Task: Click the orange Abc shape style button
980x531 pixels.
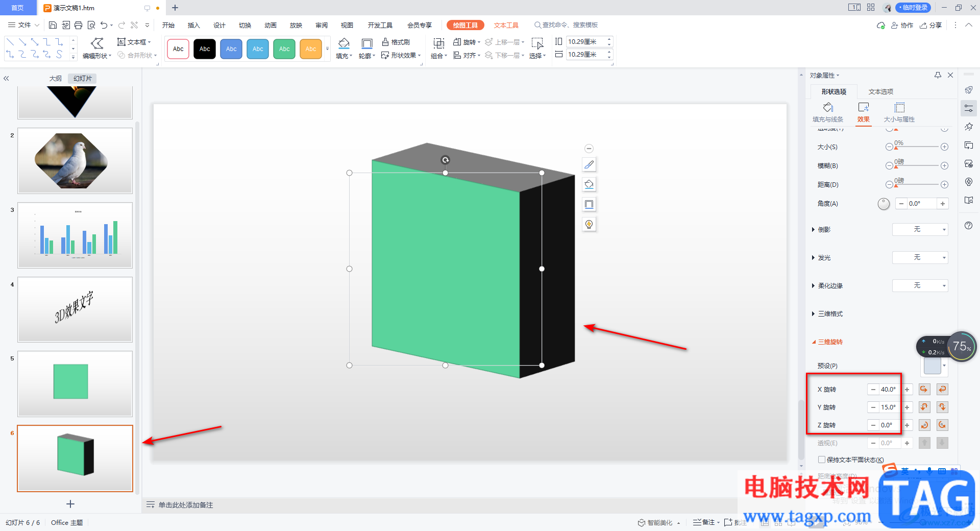Action: pyautogui.click(x=310, y=49)
